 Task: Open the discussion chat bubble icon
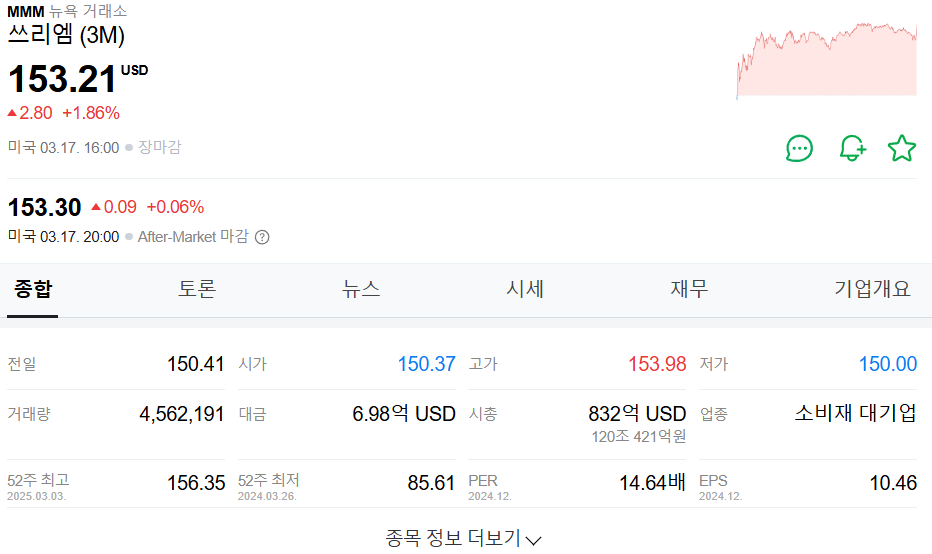tap(799, 148)
